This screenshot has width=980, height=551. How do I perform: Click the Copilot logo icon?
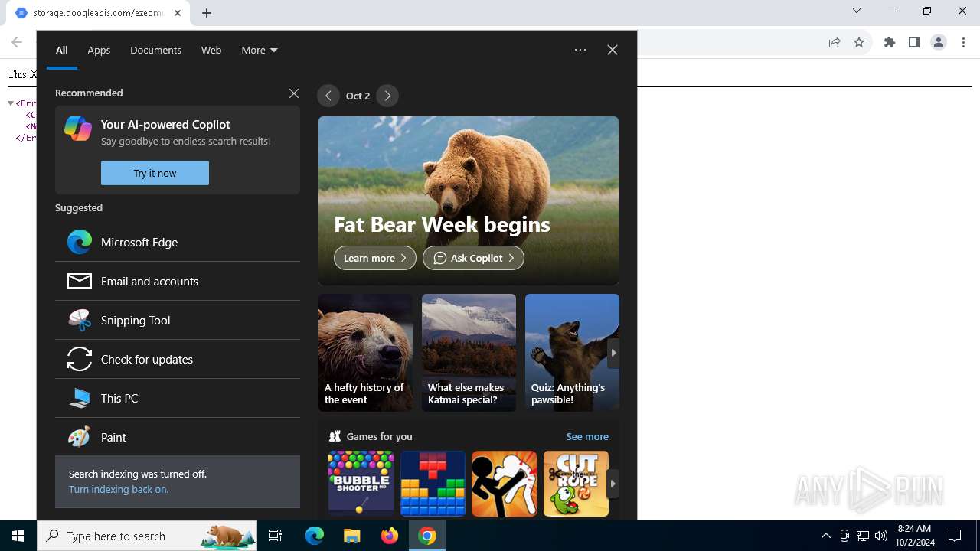[78, 129]
